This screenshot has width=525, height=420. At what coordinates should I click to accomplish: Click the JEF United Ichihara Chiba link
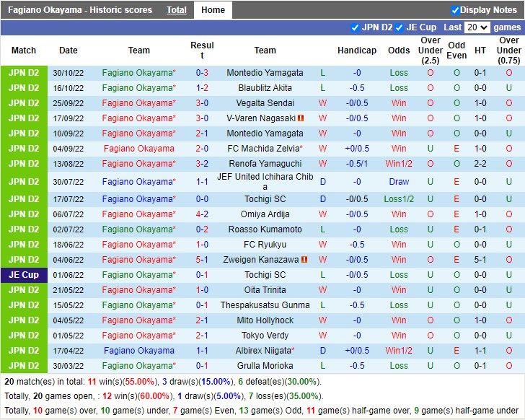[x=265, y=182]
